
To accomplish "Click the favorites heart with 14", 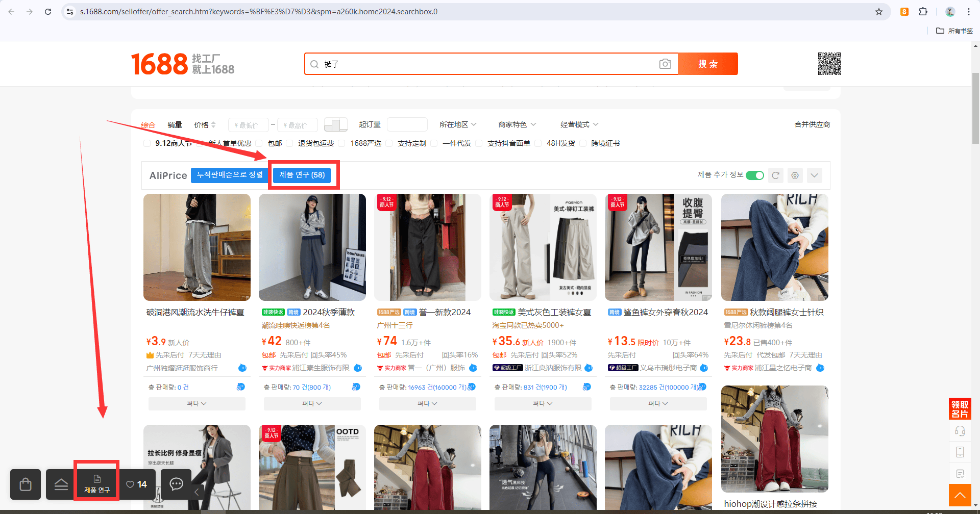I will point(137,484).
